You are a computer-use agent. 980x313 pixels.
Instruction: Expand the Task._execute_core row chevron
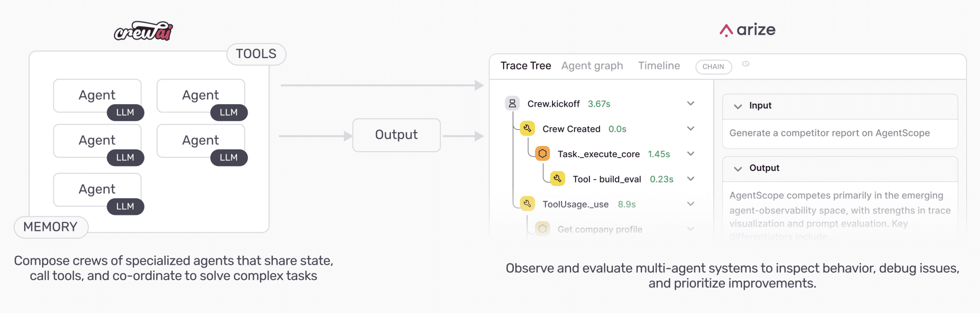tap(691, 154)
